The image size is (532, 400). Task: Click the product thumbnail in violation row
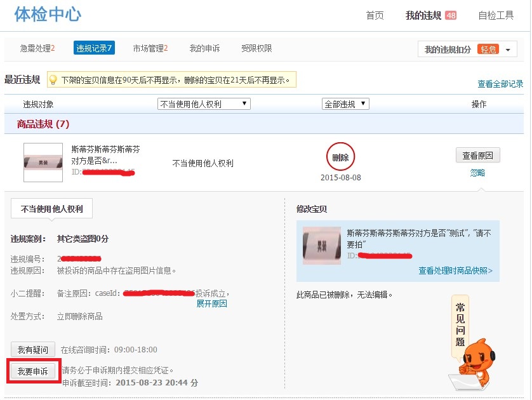click(43, 162)
